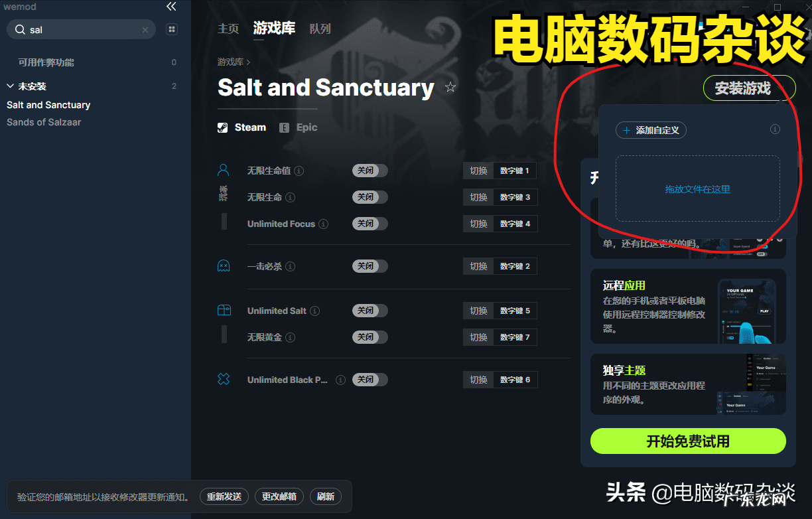The height and width of the screenshot is (519, 812).
Task: Collapse the 未安装 games group
Action: [10, 86]
